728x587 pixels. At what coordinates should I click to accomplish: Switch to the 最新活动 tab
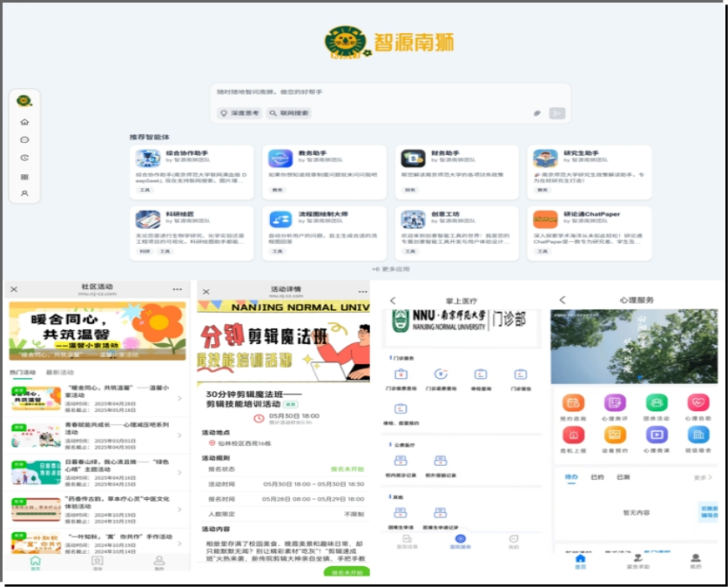[x=60, y=372]
